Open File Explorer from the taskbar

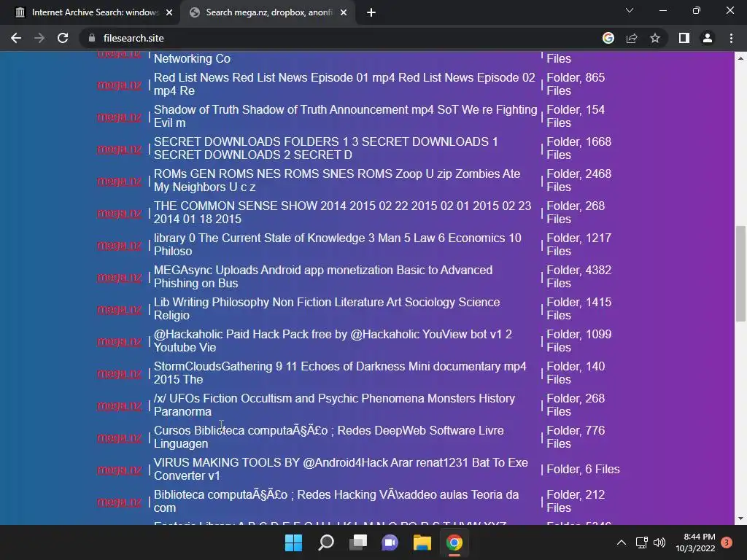pos(422,542)
